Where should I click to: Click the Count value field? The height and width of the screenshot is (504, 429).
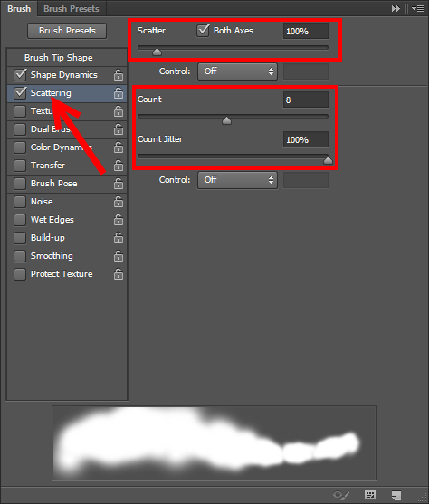[306, 100]
